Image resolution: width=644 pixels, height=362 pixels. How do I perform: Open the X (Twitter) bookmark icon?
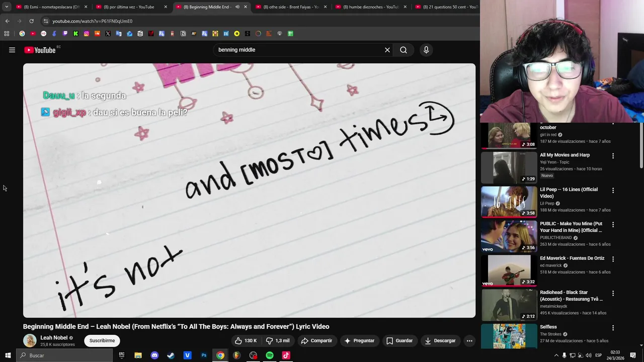(108, 34)
